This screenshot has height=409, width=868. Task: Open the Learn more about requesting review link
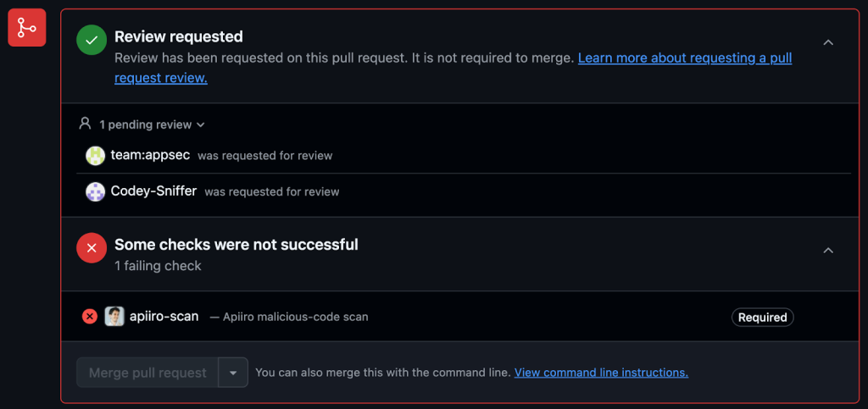(684, 58)
